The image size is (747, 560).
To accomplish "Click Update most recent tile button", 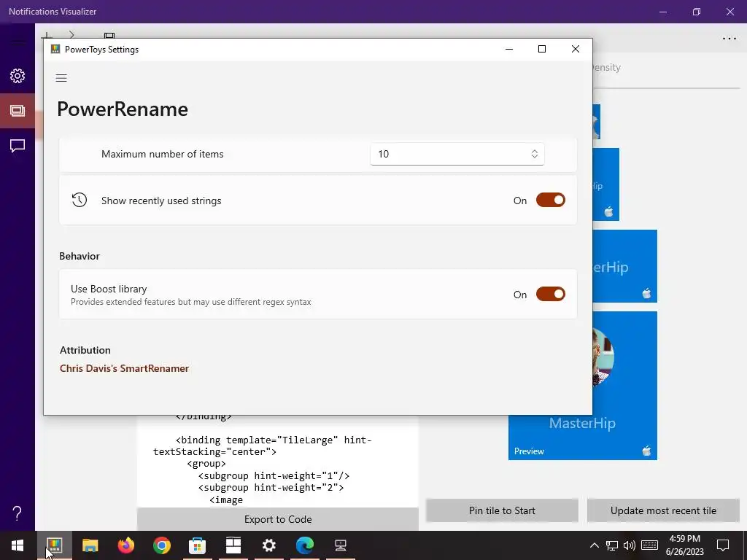I will click(663, 510).
